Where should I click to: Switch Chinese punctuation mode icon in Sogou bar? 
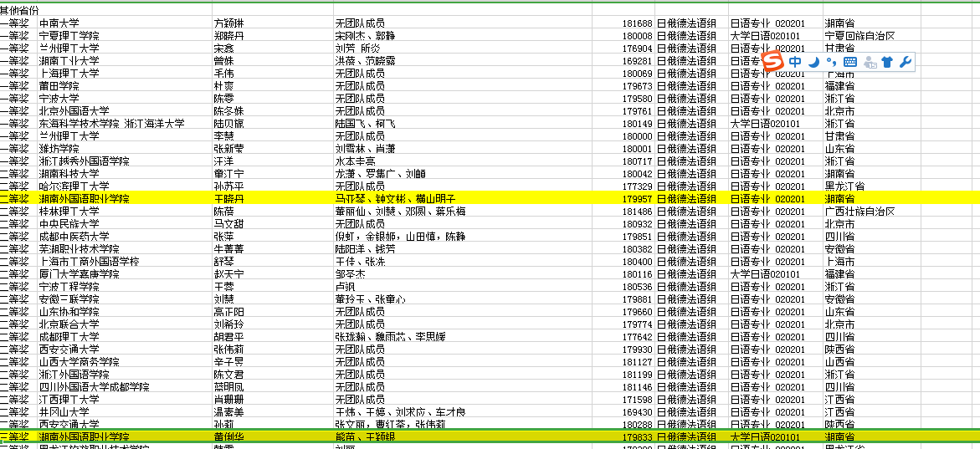[831, 62]
